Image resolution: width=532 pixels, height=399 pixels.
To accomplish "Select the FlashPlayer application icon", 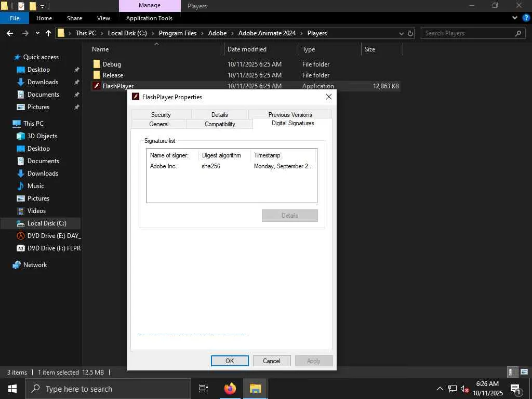I will (97, 86).
